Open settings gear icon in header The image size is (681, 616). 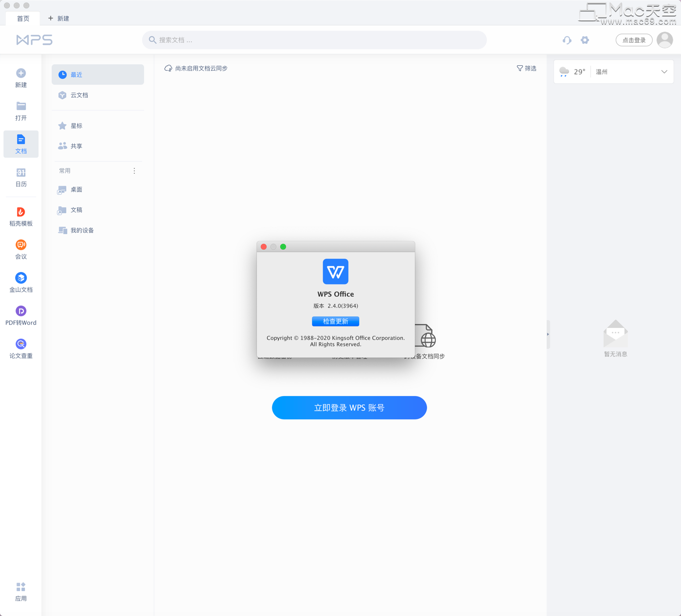click(x=585, y=40)
